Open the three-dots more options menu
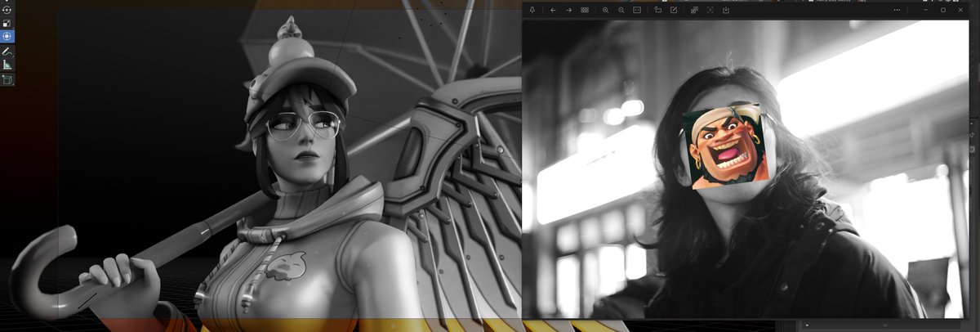 (x=898, y=10)
